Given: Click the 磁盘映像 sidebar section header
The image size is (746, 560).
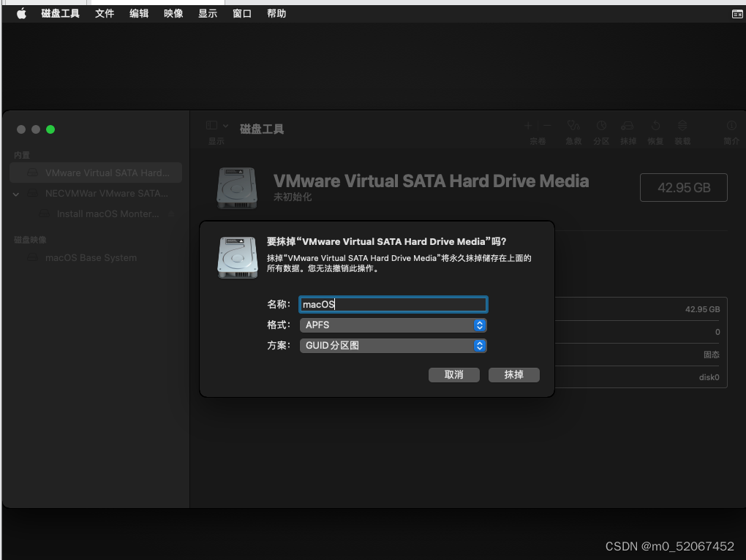Looking at the screenshot, I should [30, 240].
